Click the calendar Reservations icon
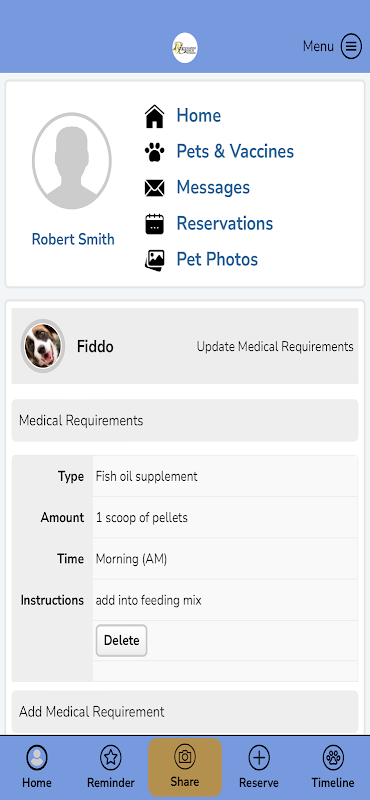Image resolution: width=370 pixels, height=800 pixels. [155, 223]
